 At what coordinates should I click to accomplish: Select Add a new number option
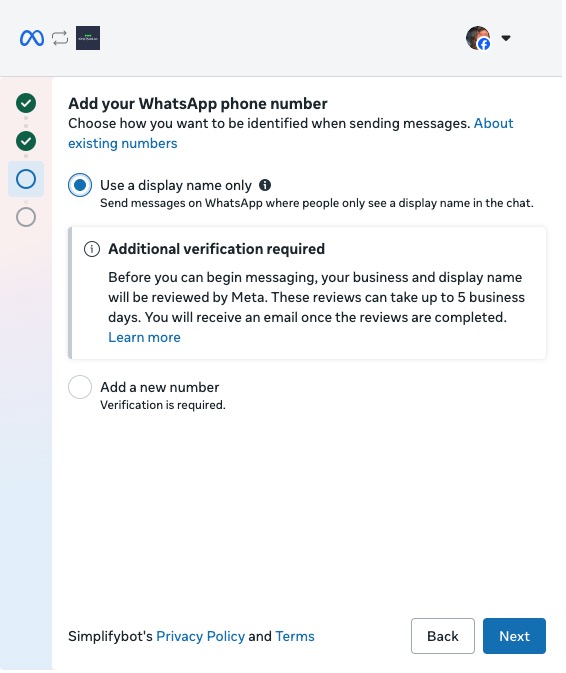[80, 387]
